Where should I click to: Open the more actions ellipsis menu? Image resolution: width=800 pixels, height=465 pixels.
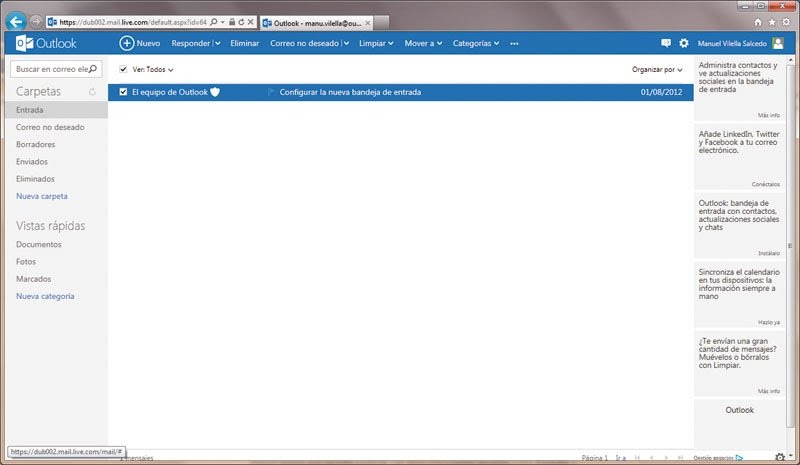pos(514,43)
